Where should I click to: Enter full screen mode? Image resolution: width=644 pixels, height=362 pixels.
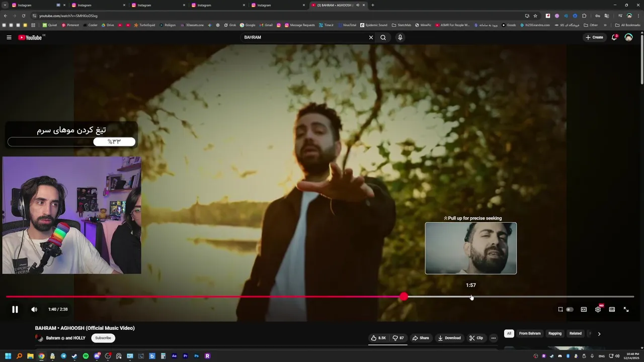pos(626,310)
